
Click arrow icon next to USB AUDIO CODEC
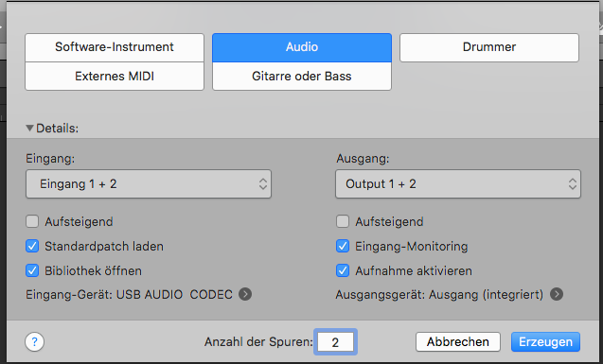point(245,294)
